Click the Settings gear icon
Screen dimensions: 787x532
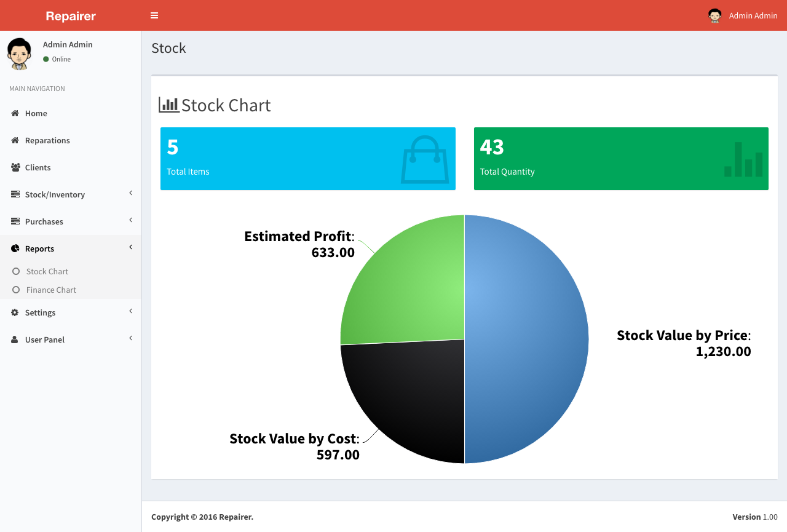[x=15, y=312]
